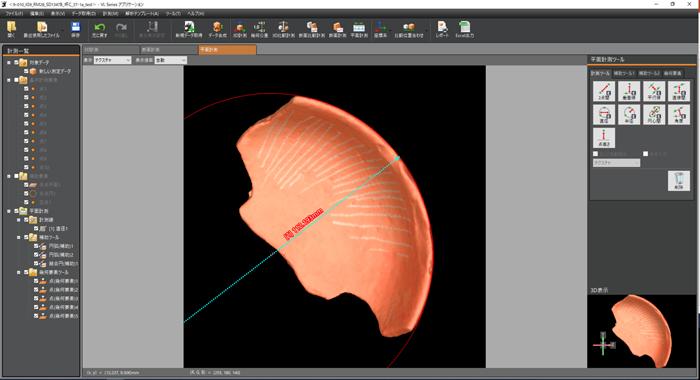The height and width of the screenshot is (380, 700).
Task: Open the Cross-section comparison (断面比較計測) icon
Action: [x=312, y=29]
